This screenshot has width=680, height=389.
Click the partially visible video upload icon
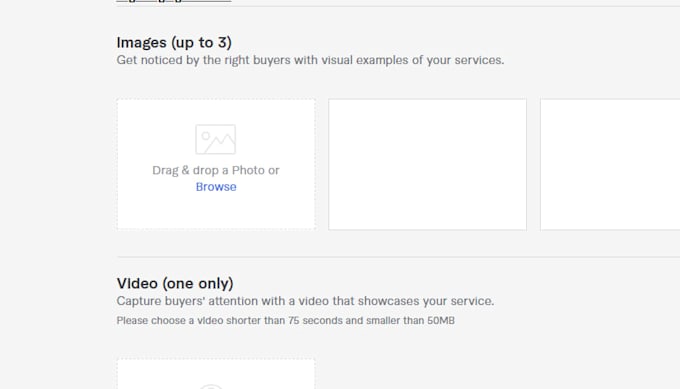tap(211, 386)
